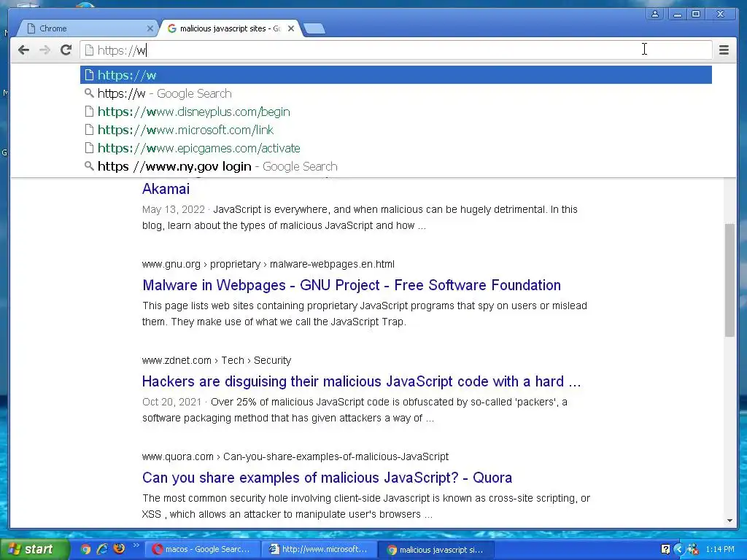Expand hidden tray icons with the arrow

tap(679, 550)
